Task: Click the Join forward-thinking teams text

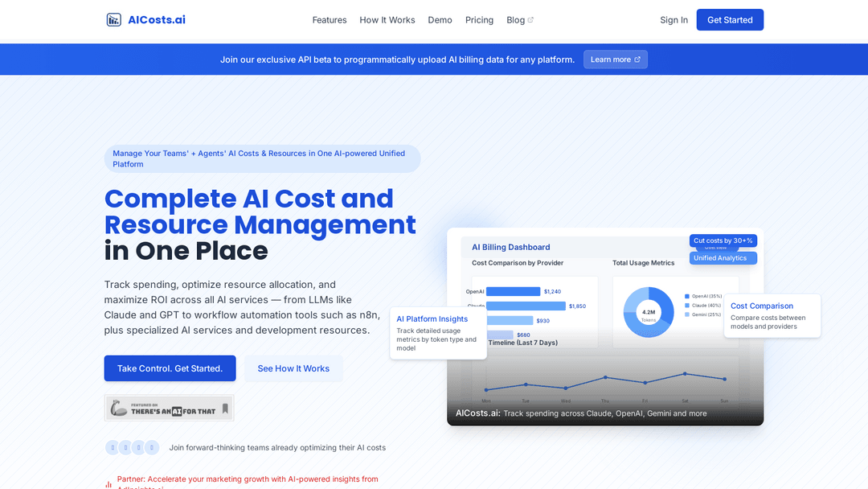Action: (277, 447)
